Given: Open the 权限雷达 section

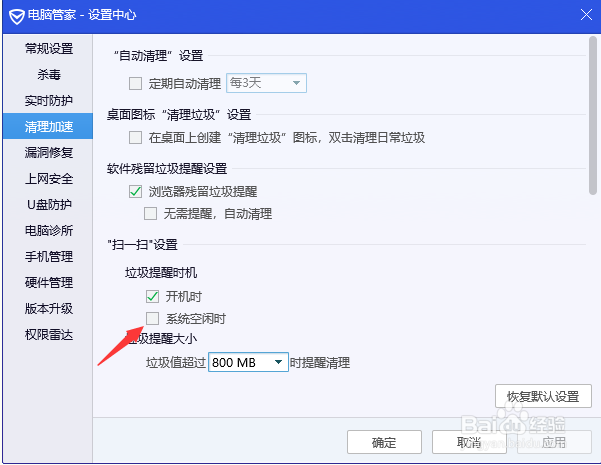Looking at the screenshot, I should [x=49, y=334].
